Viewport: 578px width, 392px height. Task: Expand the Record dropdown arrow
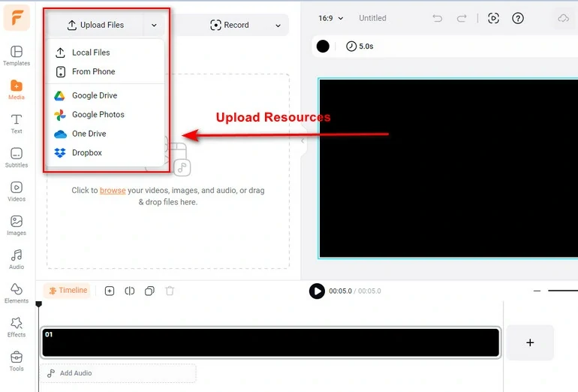278,25
